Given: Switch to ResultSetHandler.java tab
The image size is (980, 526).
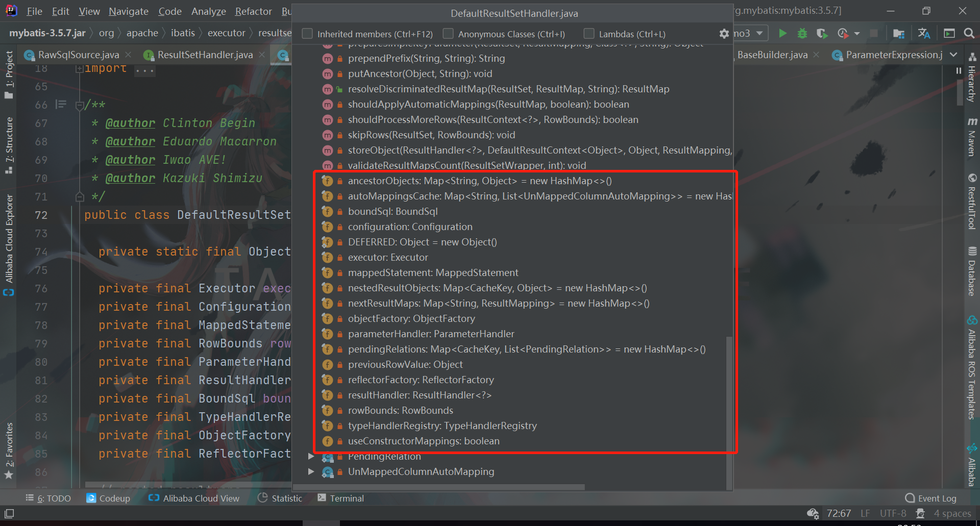Looking at the screenshot, I should click(205, 55).
